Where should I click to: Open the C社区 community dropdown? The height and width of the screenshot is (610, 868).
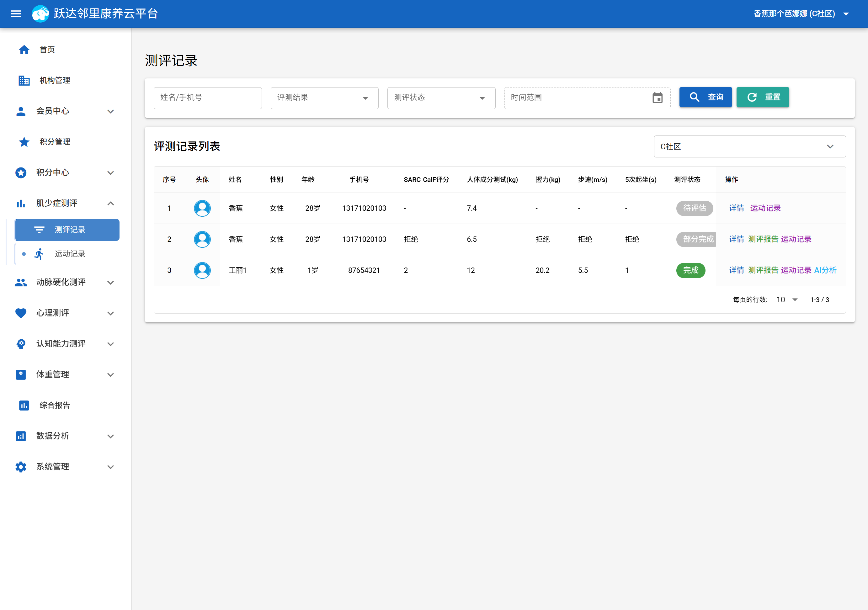click(x=750, y=147)
